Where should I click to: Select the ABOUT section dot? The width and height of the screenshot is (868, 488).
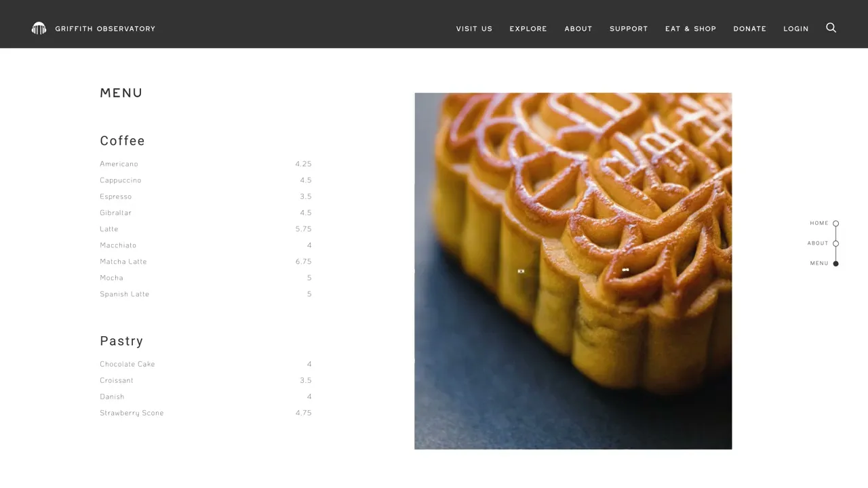[x=835, y=243]
